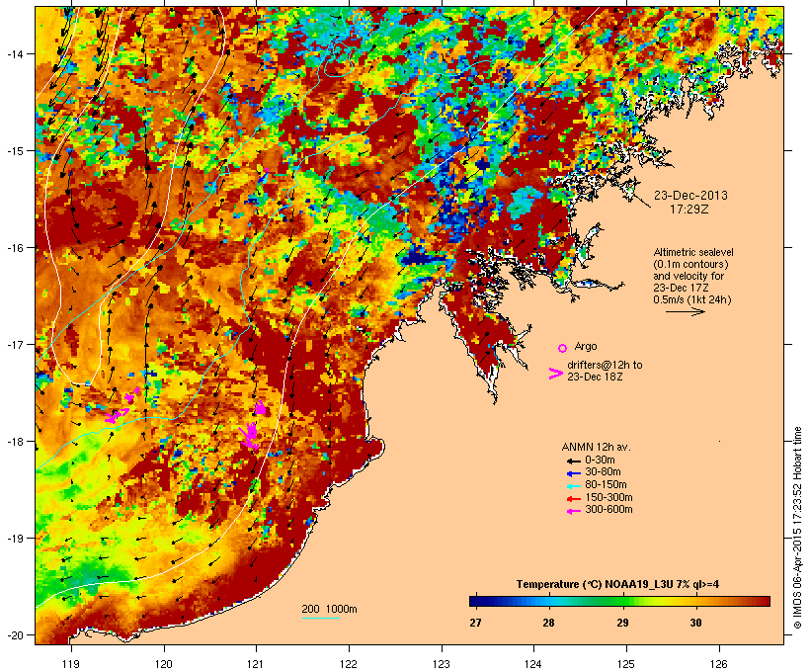The image size is (810, 672).
Task: Click the blue 30-80m legend arrow
Action: coord(573,473)
